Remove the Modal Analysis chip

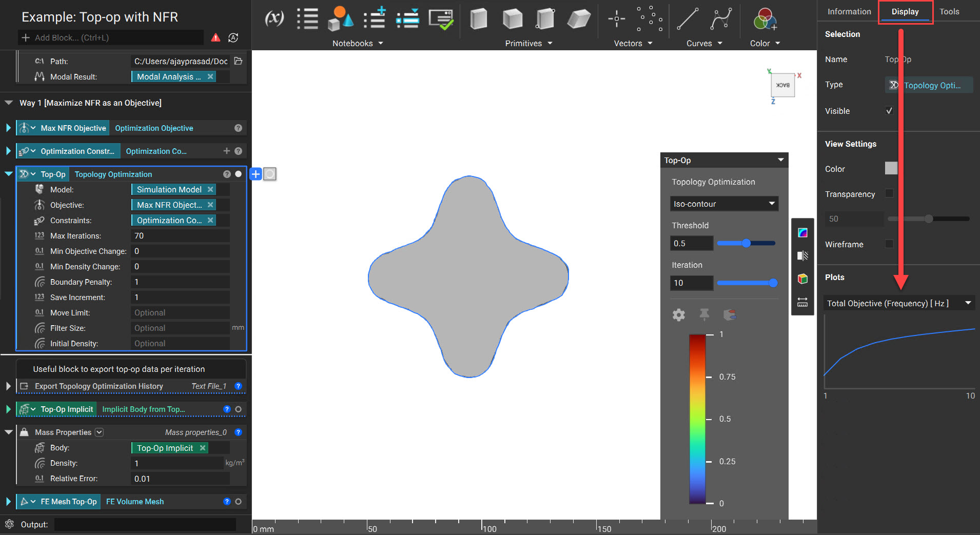pyautogui.click(x=210, y=76)
